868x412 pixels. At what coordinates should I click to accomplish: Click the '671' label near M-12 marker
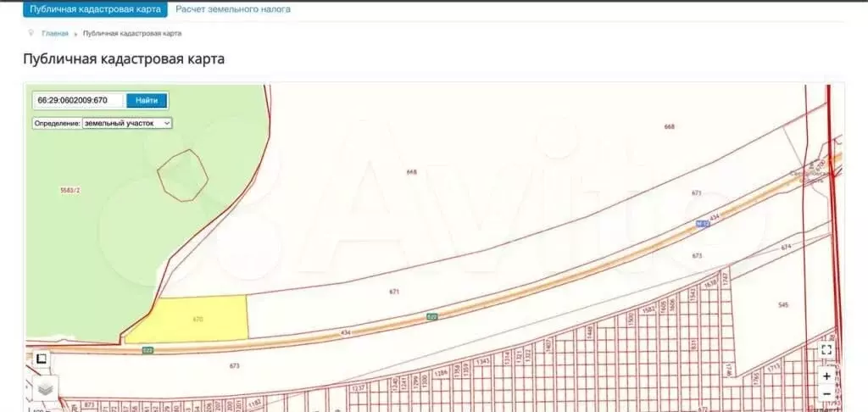(697, 192)
